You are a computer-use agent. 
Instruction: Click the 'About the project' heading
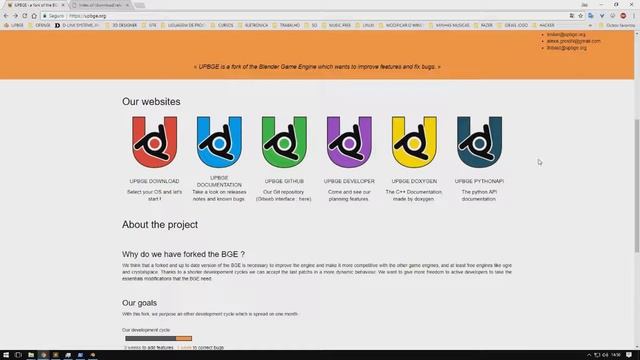(x=160, y=224)
